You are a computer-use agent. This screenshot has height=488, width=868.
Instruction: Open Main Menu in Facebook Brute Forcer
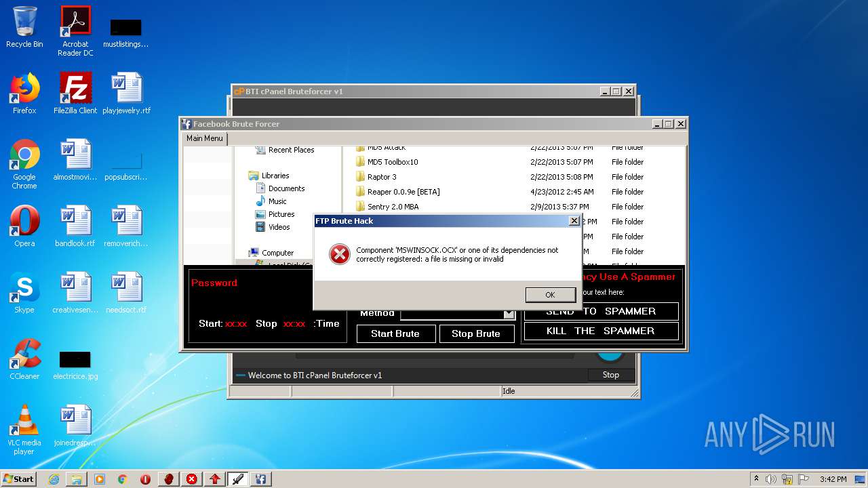[204, 138]
